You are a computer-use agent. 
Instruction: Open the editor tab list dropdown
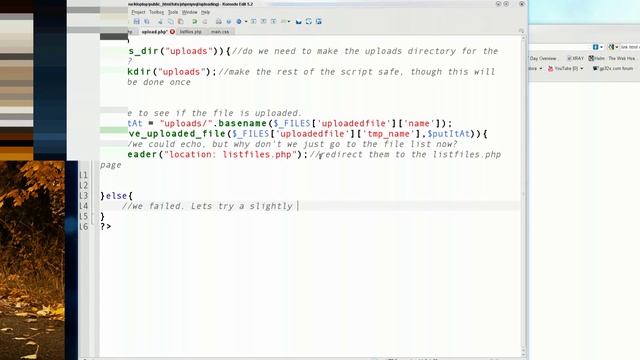[521, 31]
